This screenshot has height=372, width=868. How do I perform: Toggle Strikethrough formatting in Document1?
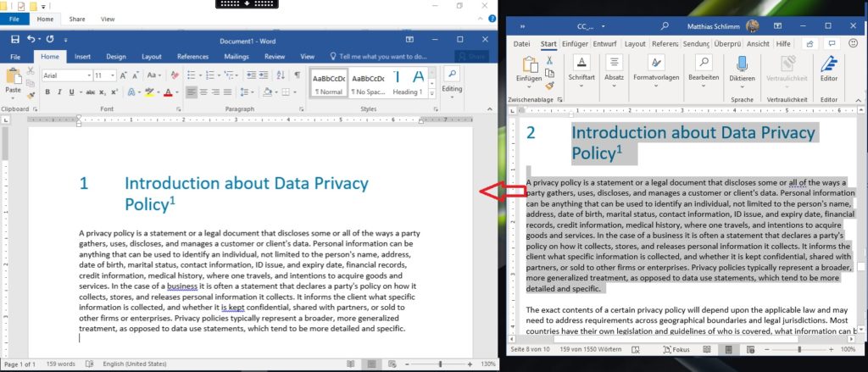click(x=90, y=92)
